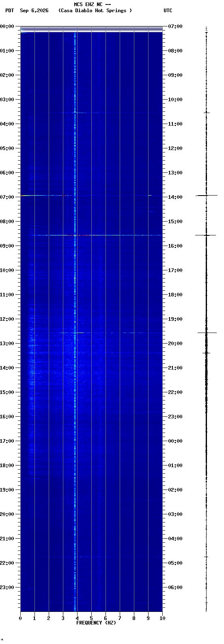Click the station title "MCS EHZ NC --"
The height and width of the screenshot is (644, 224).
tap(93, 4)
